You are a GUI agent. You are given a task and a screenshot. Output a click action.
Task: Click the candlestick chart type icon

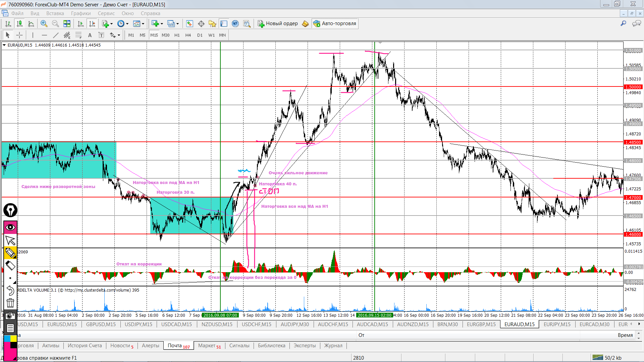[x=19, y=23]
